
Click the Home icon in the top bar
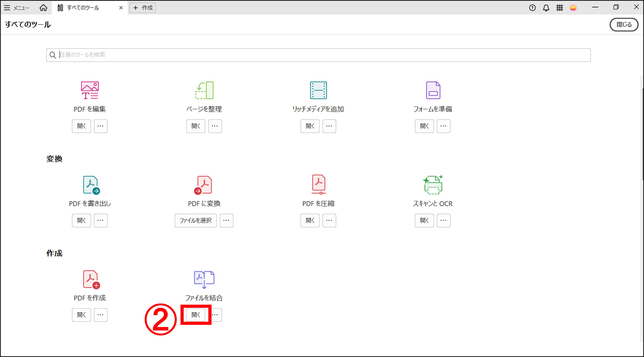pos(43,8)
